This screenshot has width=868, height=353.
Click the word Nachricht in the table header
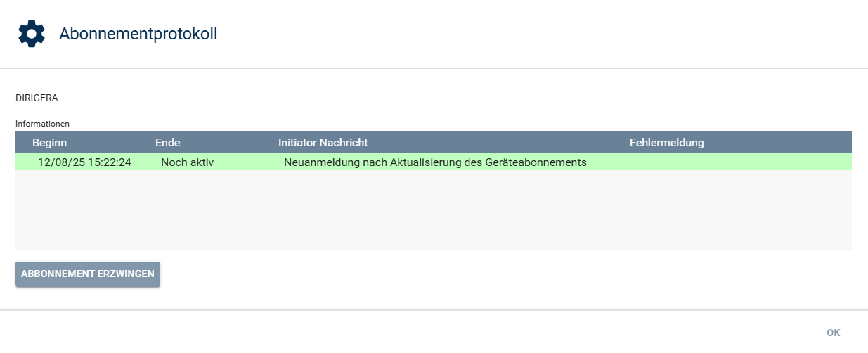coord(344,143)
